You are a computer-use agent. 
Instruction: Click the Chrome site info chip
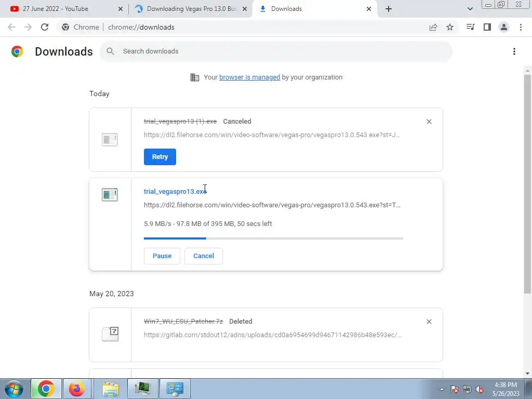(81, 27)
